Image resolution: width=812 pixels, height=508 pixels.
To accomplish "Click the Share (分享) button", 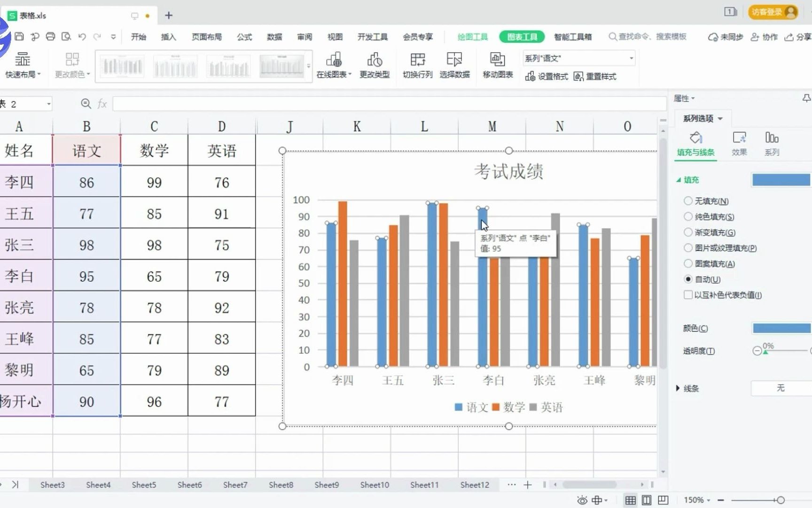I will (x=798, y=37).
